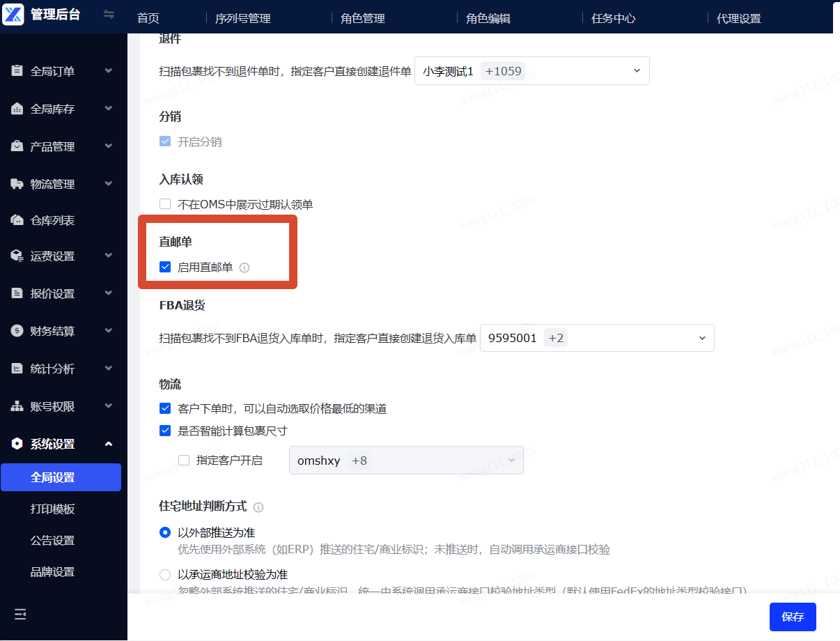Switch to the 代理设置 tab
Screen dimensions: 840x641
click(x=739, y=19)
